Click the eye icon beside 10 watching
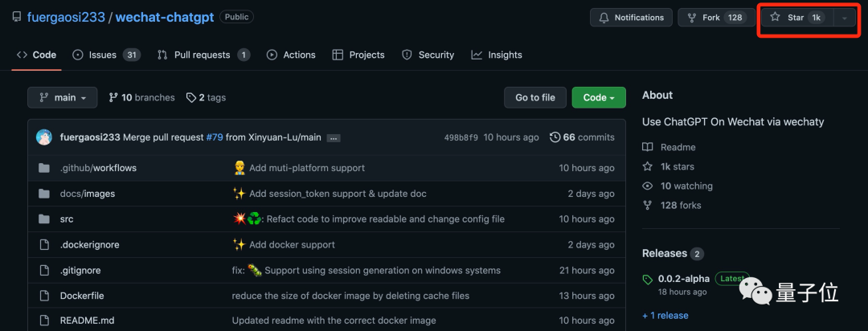The image size is (868, 331). [x=647, y=186]
